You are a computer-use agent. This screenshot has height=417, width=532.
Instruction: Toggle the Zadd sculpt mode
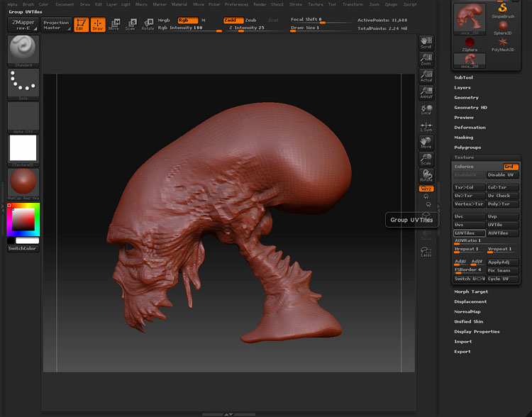[x=232, y=20]
